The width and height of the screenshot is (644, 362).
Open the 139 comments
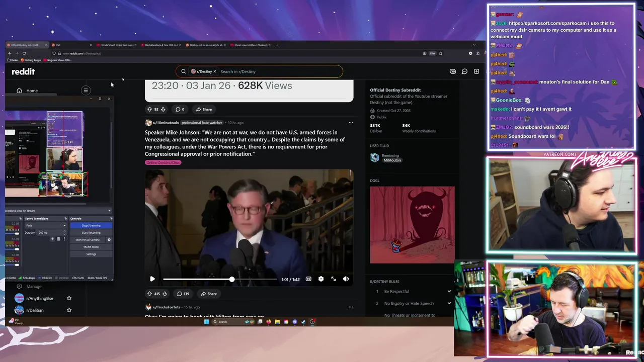183,294
